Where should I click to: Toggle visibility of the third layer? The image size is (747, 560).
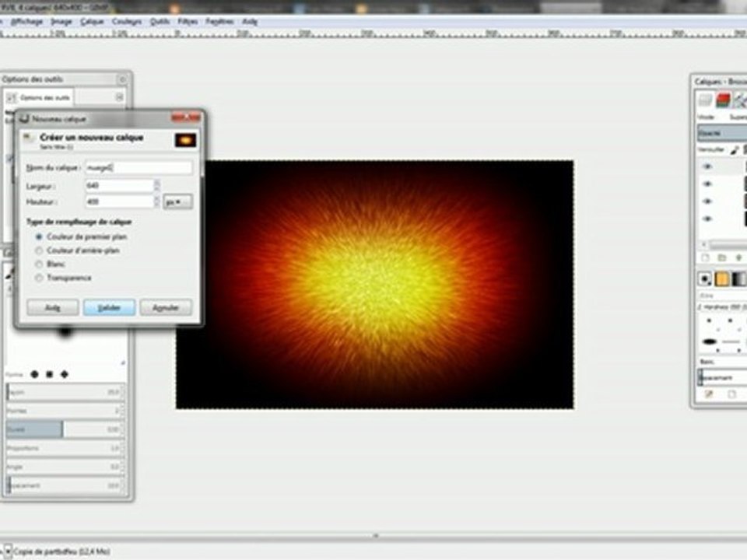707,201
